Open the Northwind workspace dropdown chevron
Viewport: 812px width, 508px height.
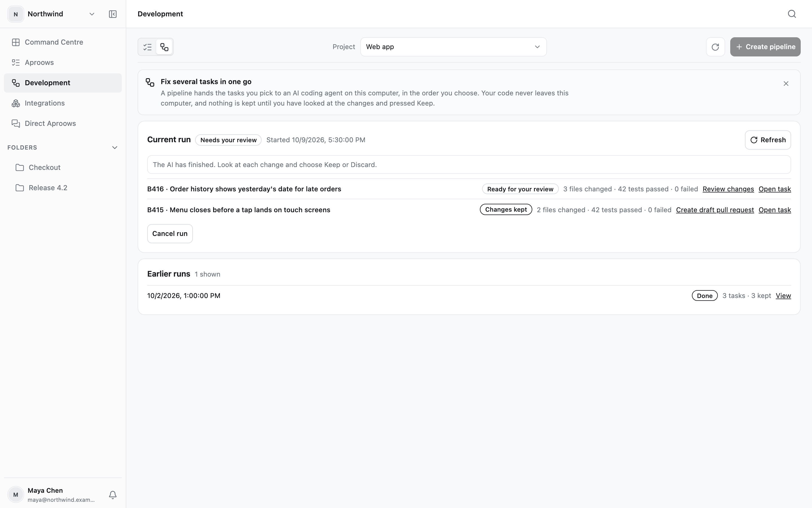pos(92,14)
